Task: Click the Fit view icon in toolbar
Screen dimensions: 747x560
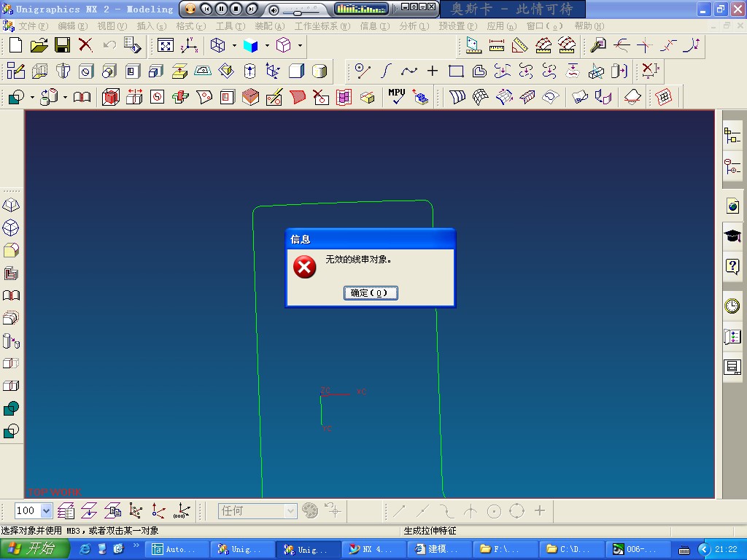Action: tap(166, 46)
